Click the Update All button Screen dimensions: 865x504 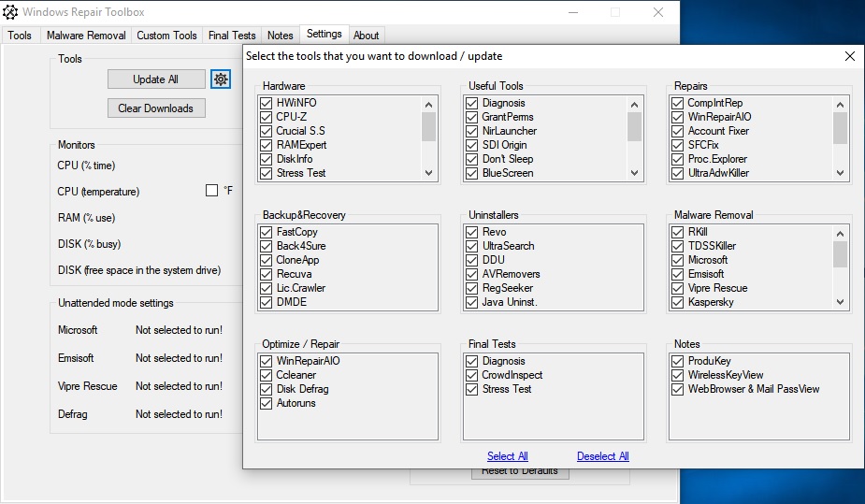[x=156, y=79]
